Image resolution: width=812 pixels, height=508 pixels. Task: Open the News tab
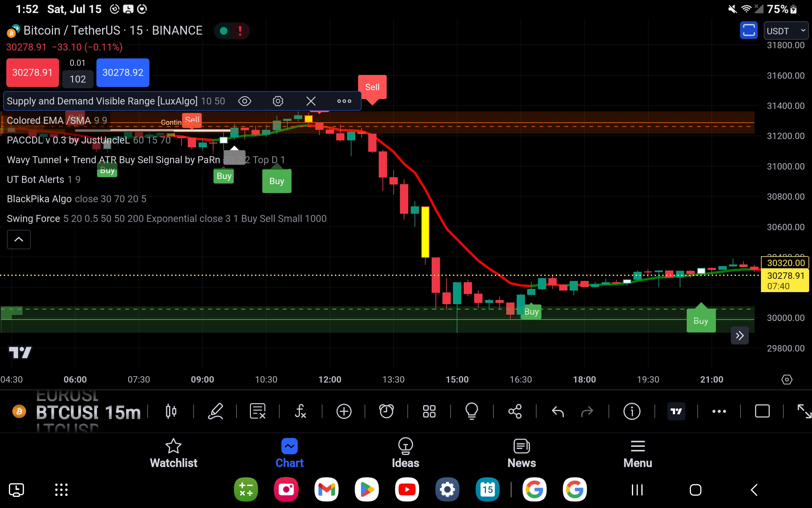(521, 453)
